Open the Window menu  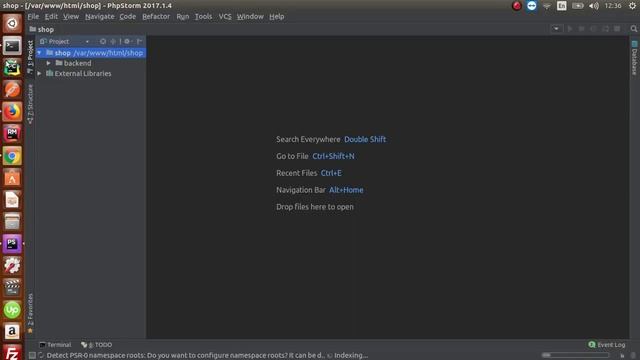click(x=250, y=17)
